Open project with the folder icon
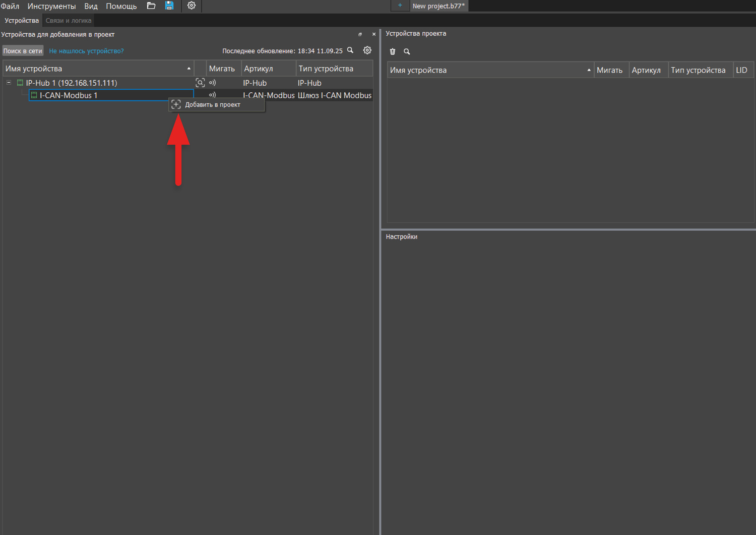The width and height of the screenshot is (756, 535). [151, 6]
